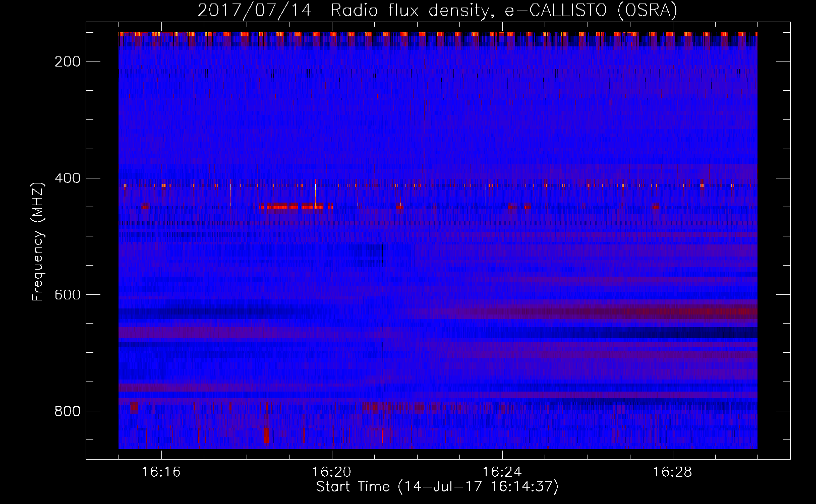The width and height of the screenshot is (816, 504).
Task: Click the date '2017/07/14' in the title
Action: pos(254,11)
